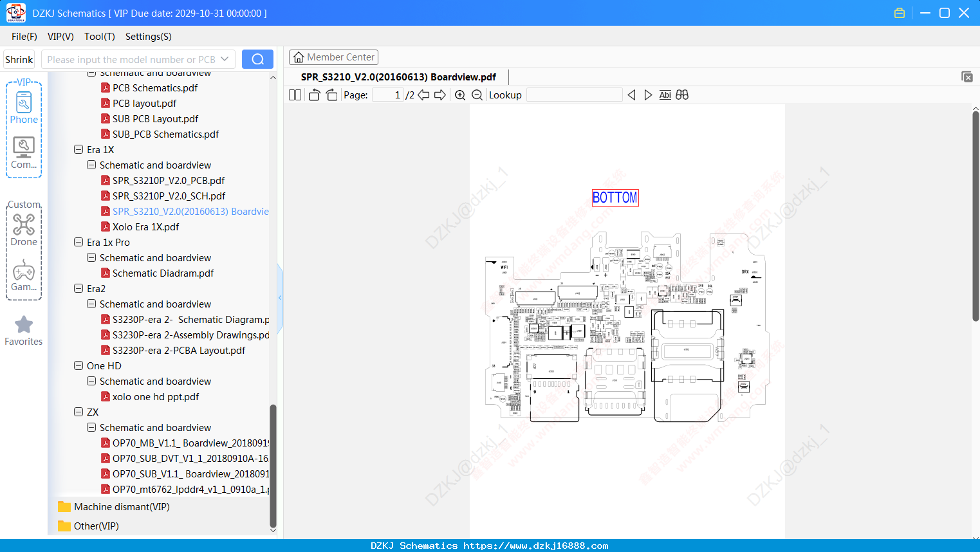980x552 pixels.
Task: Click the Lookup search input field
Action: pyautogui.click(x=575, y=95)
